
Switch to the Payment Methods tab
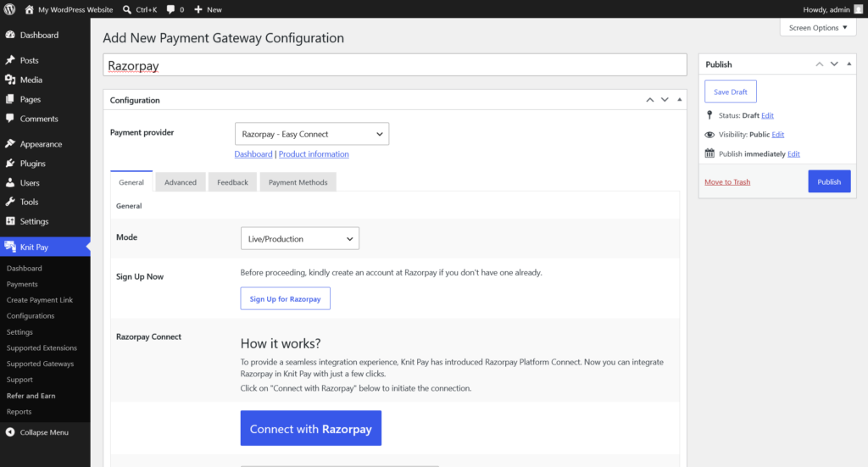(298, 182)
